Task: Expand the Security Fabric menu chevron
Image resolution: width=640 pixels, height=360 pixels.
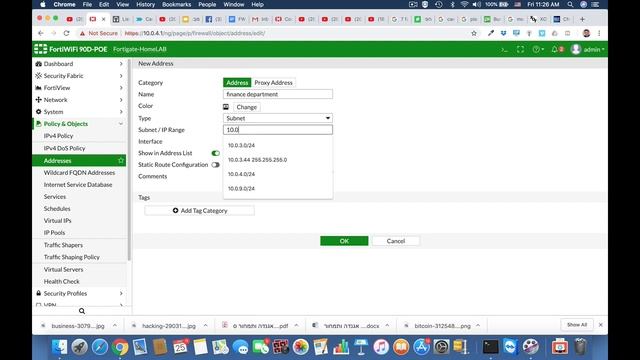Action: point(121,76)
